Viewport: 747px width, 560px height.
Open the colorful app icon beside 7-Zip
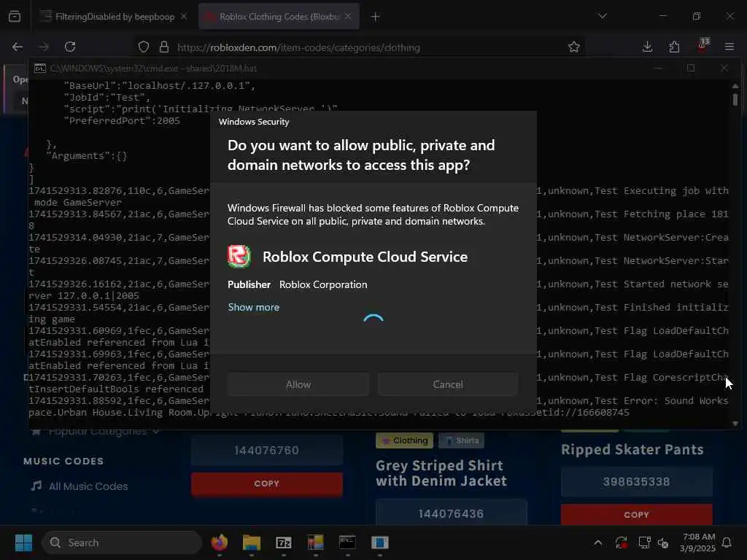[x=315, y=542]
